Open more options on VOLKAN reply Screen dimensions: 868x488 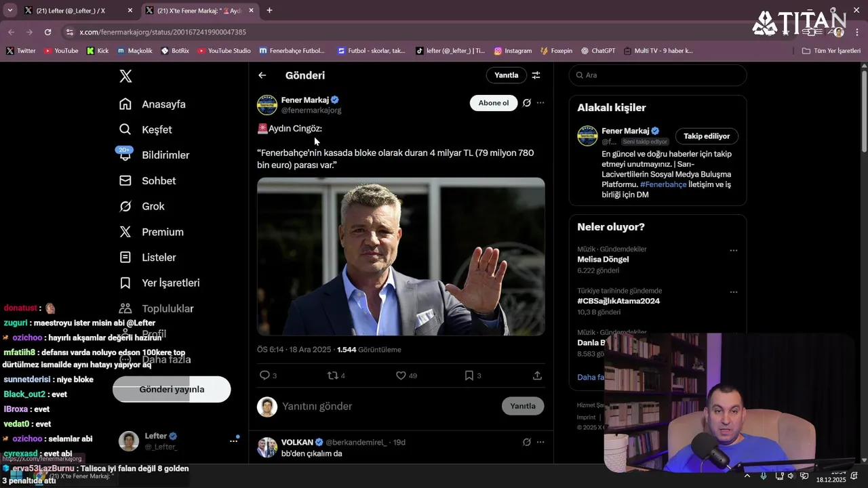(x=540, y=442)
